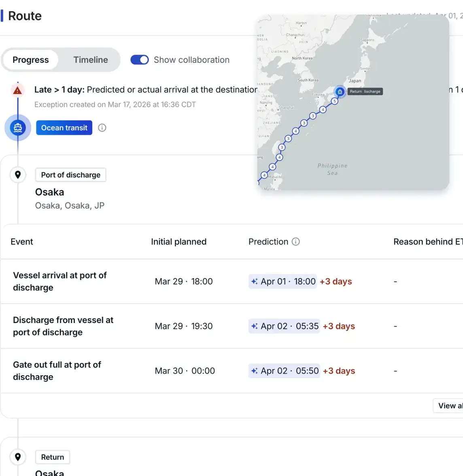
Task: Click the red late warning triangle icon
Action: coord(17,90)
